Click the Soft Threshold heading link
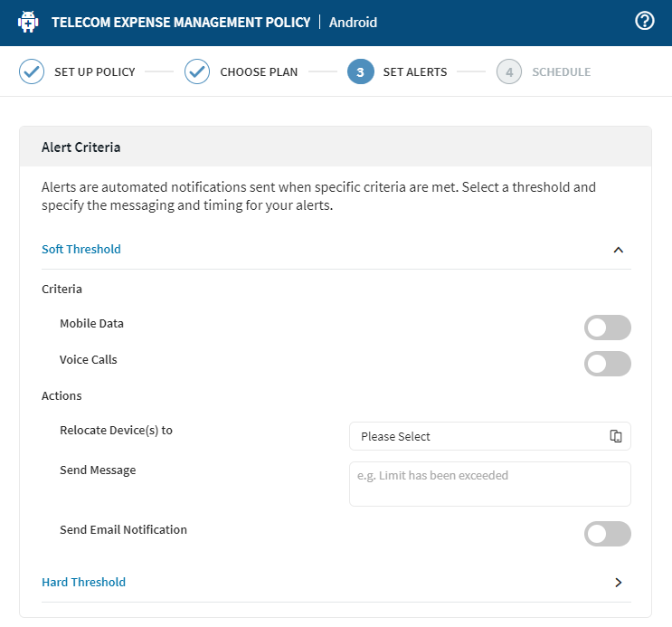Screen dimensions: 672x627 click(81, 250)
